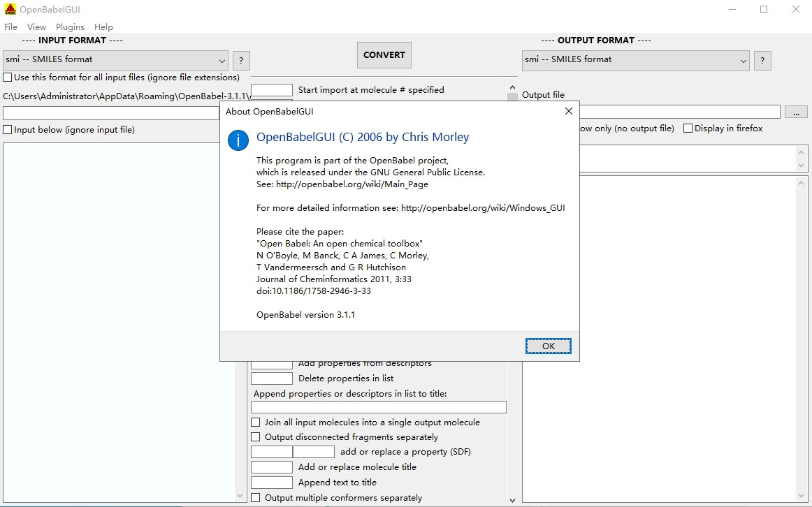Viewport: 812px width, 507px height.
Task: Click the 'Delete properties in list' field
Action: coord(272,379)
